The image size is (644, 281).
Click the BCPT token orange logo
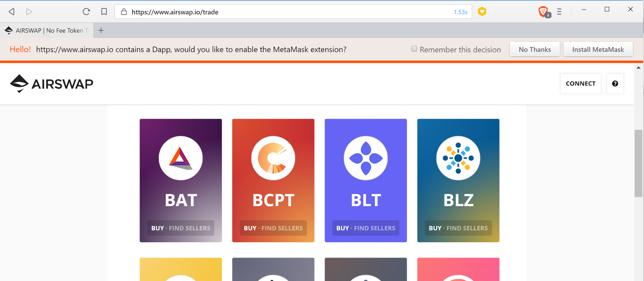[273, 158]
